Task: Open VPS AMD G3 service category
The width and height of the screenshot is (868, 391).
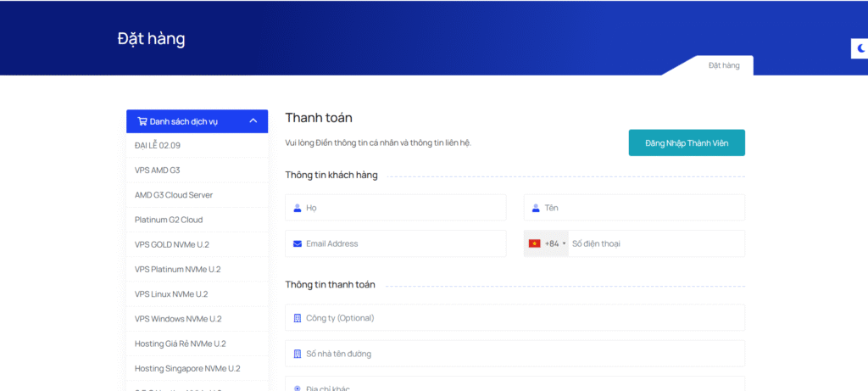Action: click(x=158, y=170)
